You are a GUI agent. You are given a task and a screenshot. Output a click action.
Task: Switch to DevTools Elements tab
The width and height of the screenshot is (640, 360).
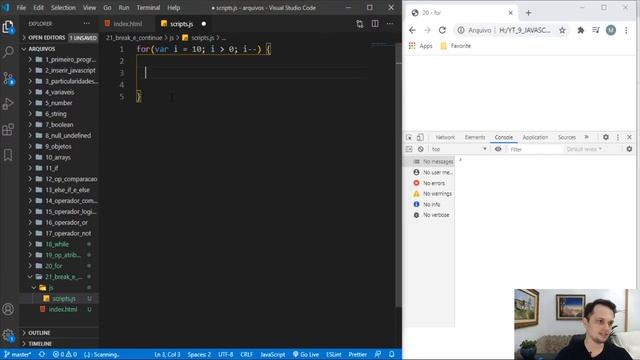point(475,138)
